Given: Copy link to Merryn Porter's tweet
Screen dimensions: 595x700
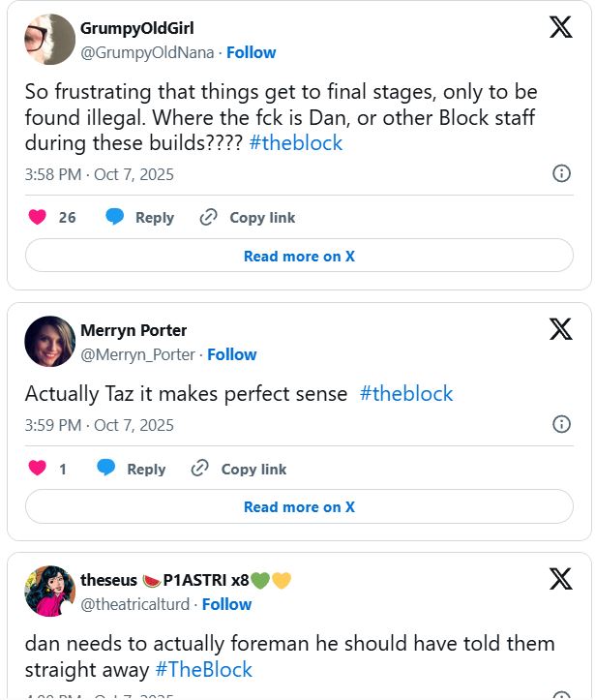Looking at the screenshot, I should (240, 469).
